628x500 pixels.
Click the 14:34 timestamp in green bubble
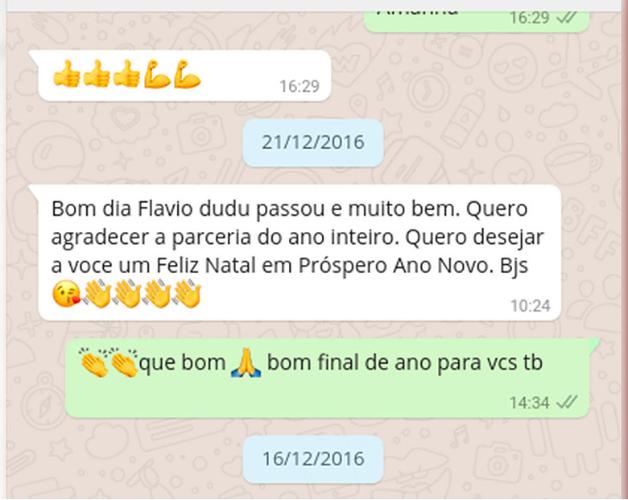[529, 402]
